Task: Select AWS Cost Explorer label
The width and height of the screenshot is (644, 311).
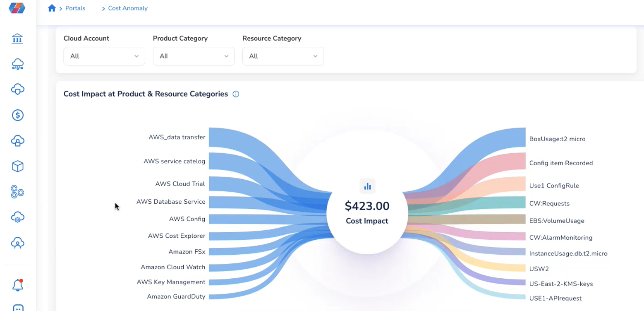Action: (x=177, y=236)
